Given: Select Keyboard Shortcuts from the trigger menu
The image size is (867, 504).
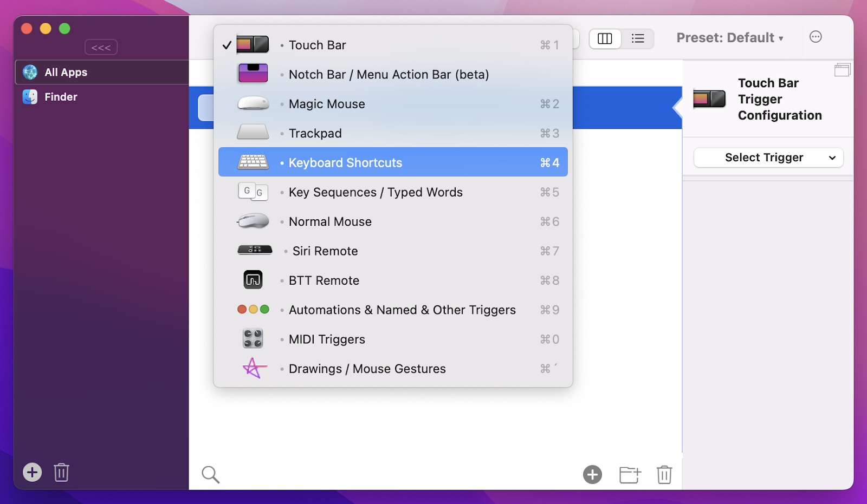Looking at the screenshot, I should click(x=345, y=162).
